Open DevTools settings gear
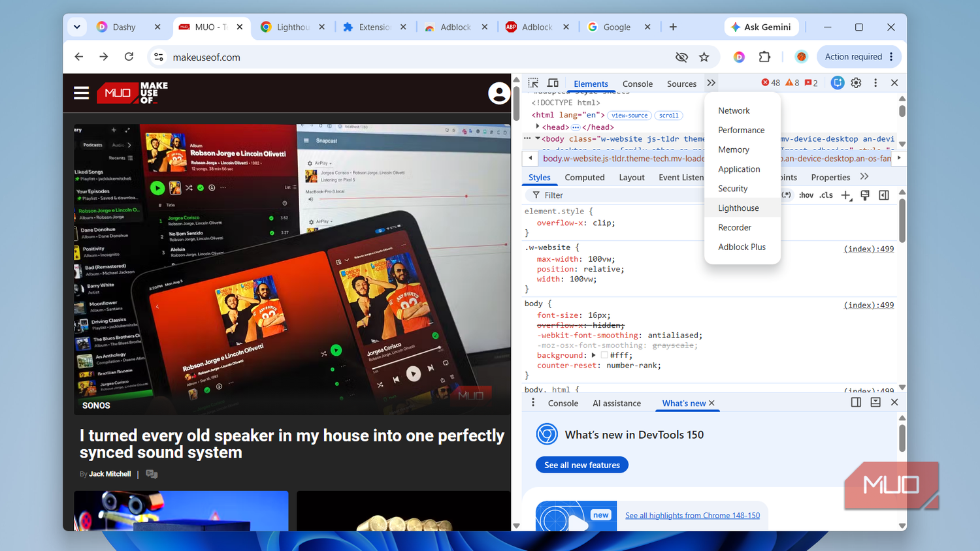The height and width of the screenshot is (551, 980). coord(856,83)
